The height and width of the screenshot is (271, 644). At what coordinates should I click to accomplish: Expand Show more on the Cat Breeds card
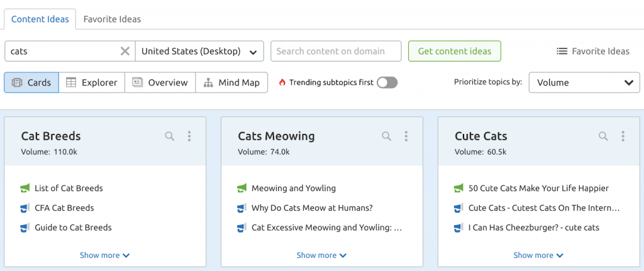point(104,255)
